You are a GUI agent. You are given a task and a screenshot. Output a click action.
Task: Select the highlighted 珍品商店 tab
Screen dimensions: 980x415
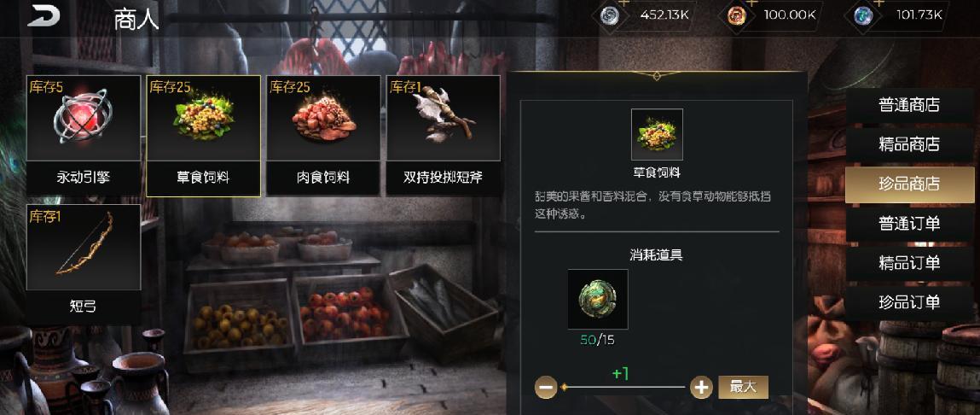(909, 184)
